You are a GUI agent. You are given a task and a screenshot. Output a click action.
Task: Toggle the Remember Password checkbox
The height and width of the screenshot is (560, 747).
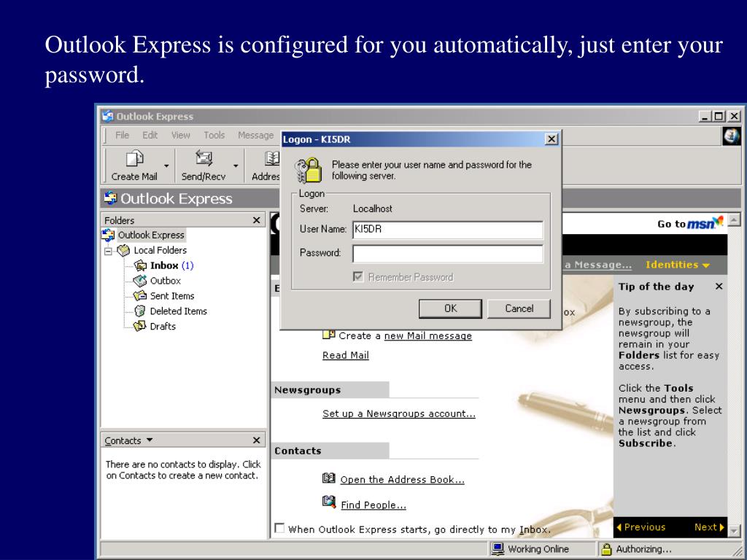point(358,276)
